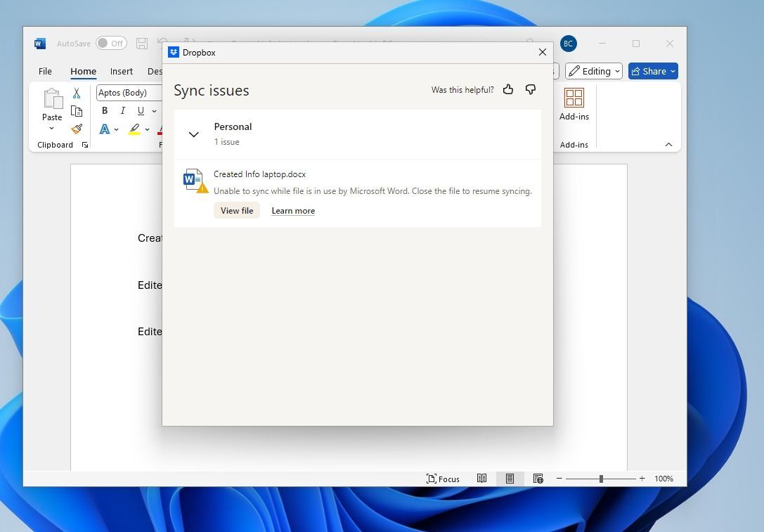Image resolution: width=764 pixels, height=532 pixels.
Task: Click the Italic formatting icon
Action: tap(122, 110)
